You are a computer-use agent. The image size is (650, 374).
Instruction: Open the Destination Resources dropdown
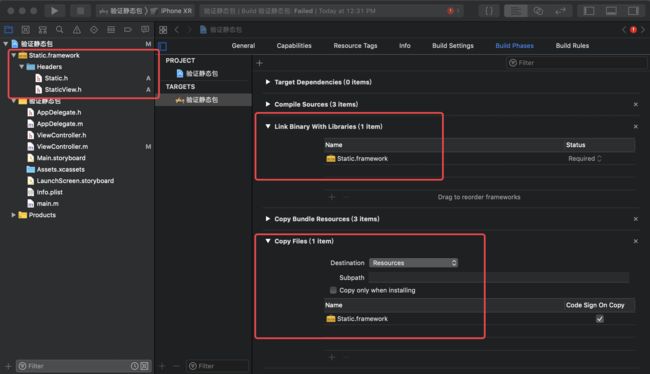413,263
